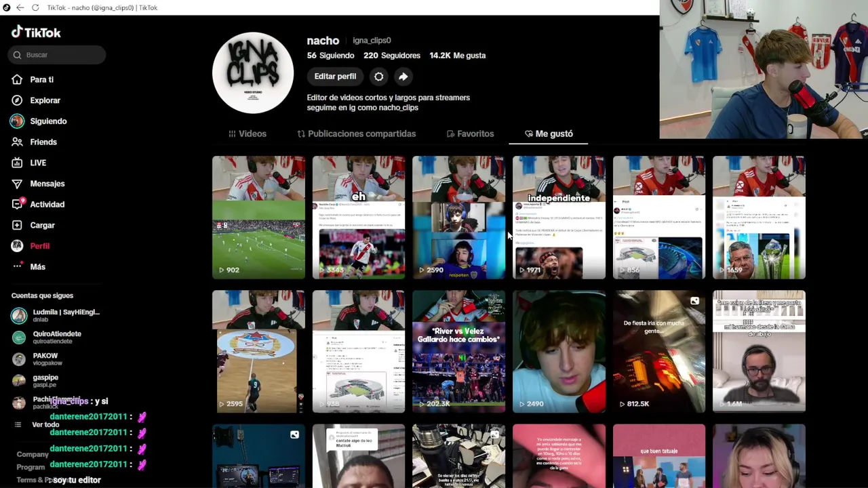Open the video with 3343 views
This screenshot has height=488, width=868.
[359, 218]
